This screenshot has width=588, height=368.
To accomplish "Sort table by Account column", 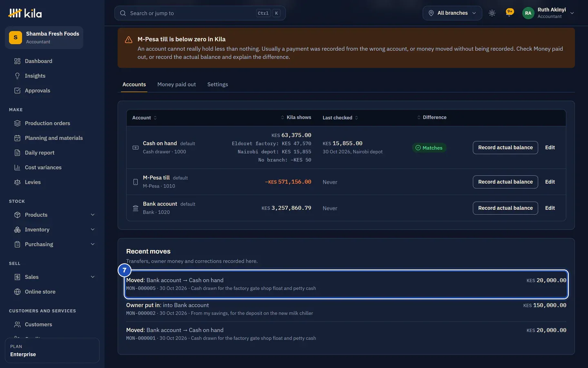I will (x=145, y=118).
